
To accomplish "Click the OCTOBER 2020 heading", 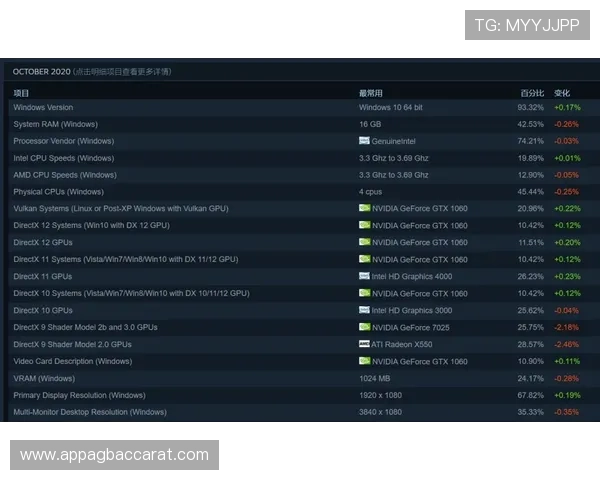I will [x=40, y=72].
